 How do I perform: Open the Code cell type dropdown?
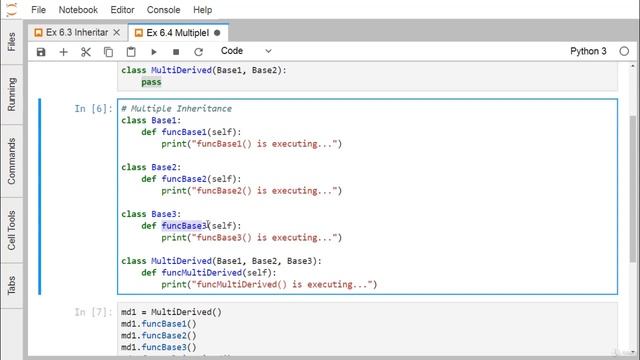246,51
